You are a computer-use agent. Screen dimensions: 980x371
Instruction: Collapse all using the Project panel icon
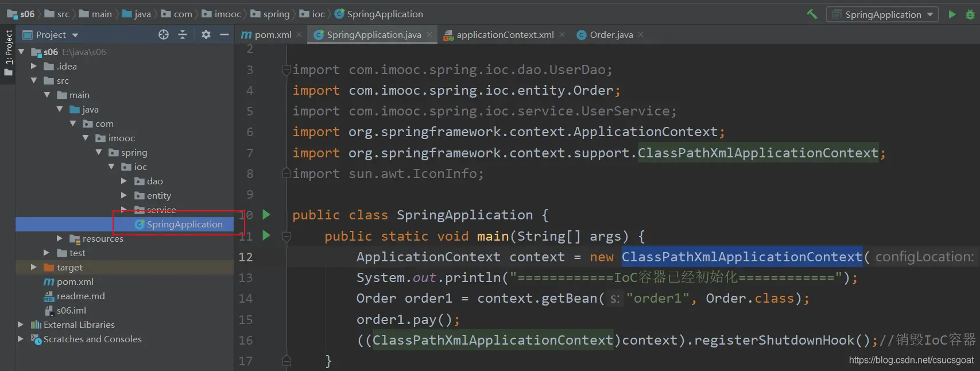coord(183,35)
